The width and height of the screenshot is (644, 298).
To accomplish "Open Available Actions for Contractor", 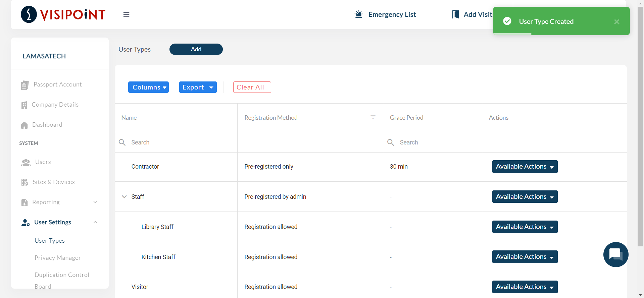I will click(525, 167).
